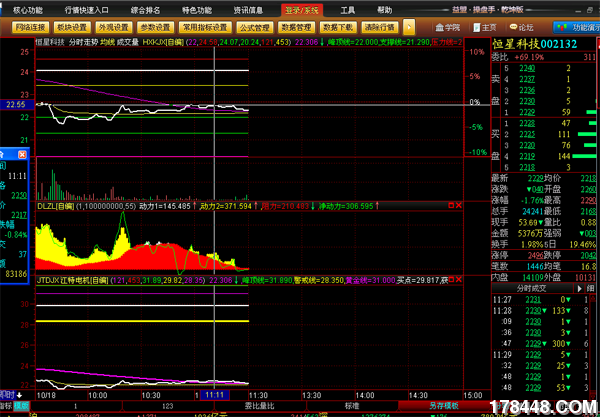Viewport: 600px width, 417px height.
Task: Click sell level 5 price 2240
Action: click(x=527, y=68)
